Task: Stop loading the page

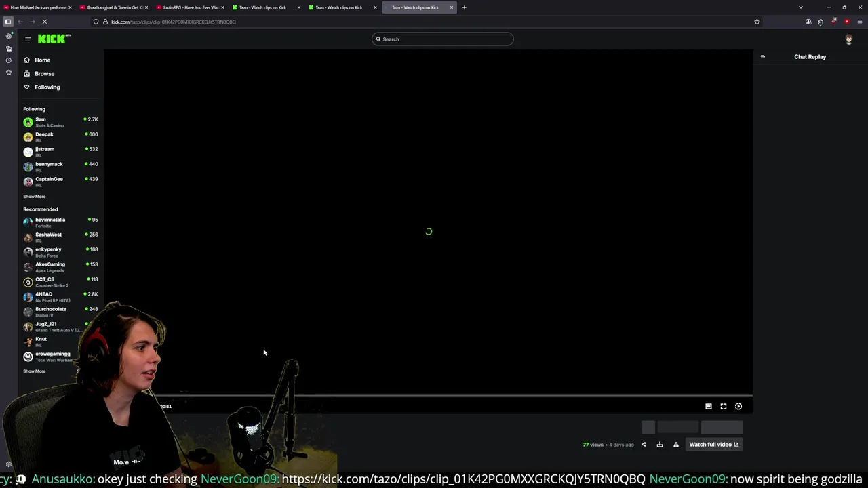Action: [x=44, y=22]
